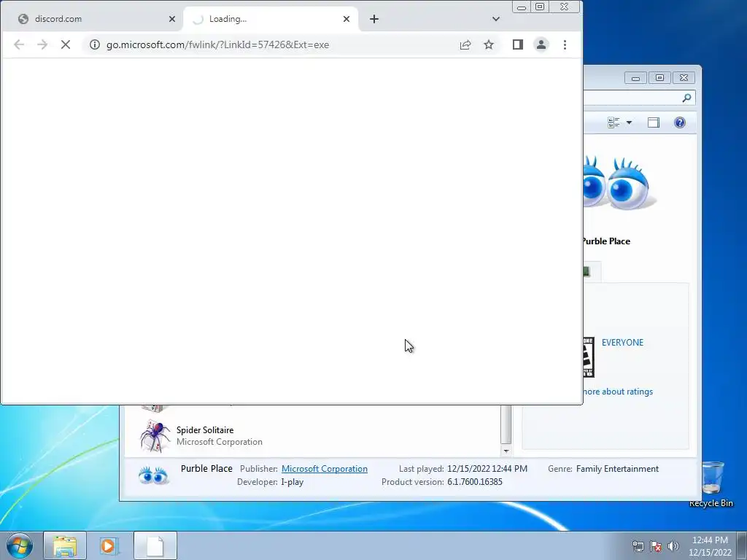The width and height of the screenshot is (747, 560).
Task: Toggle preview pane in Games Explorer
Action: tap(654, 122)
